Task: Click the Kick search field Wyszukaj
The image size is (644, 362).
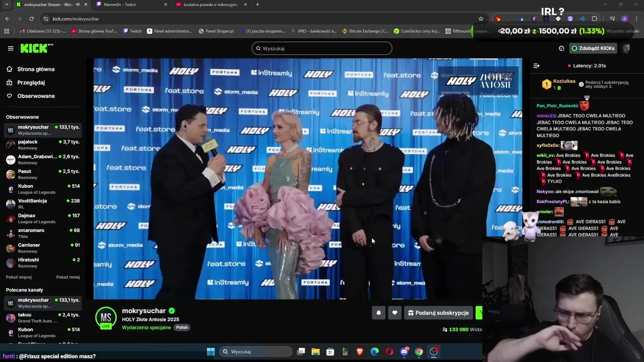Action: (322, 48)
